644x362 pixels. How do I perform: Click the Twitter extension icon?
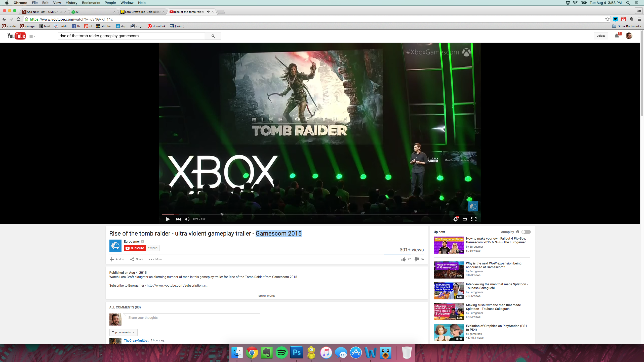click(615, 19)
